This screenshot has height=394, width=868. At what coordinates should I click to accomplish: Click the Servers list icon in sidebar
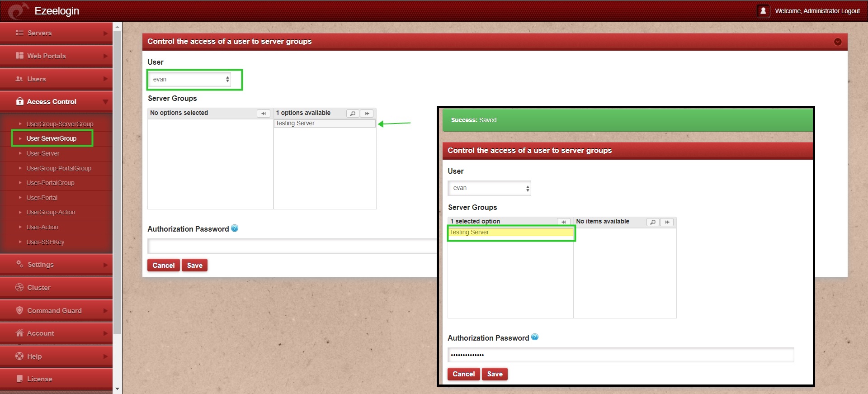point(19,33)
